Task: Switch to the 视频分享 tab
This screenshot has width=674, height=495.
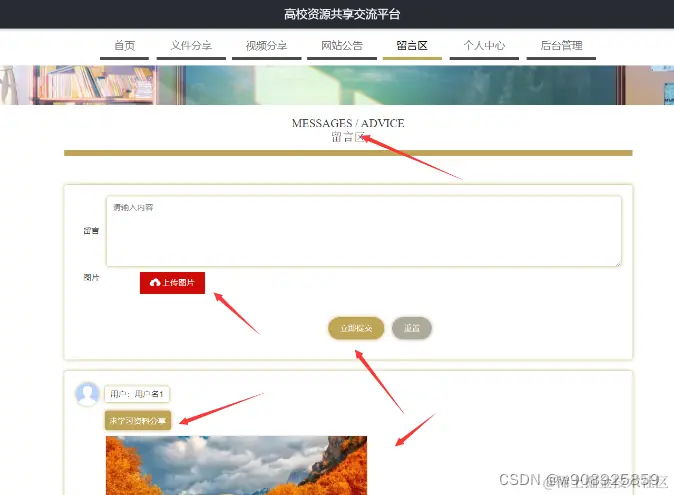Action: click(267, 46)
